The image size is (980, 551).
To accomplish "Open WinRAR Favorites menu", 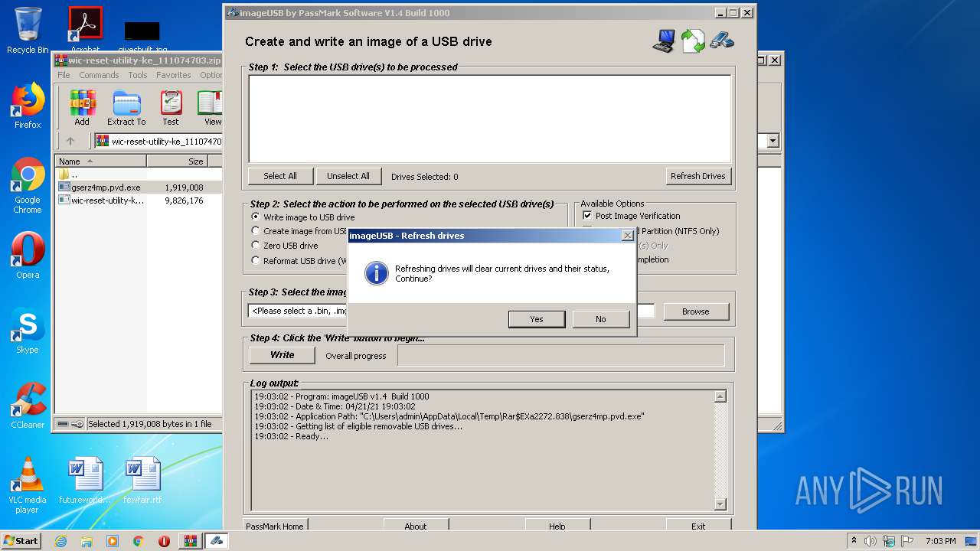I will (x=174, y=75).
